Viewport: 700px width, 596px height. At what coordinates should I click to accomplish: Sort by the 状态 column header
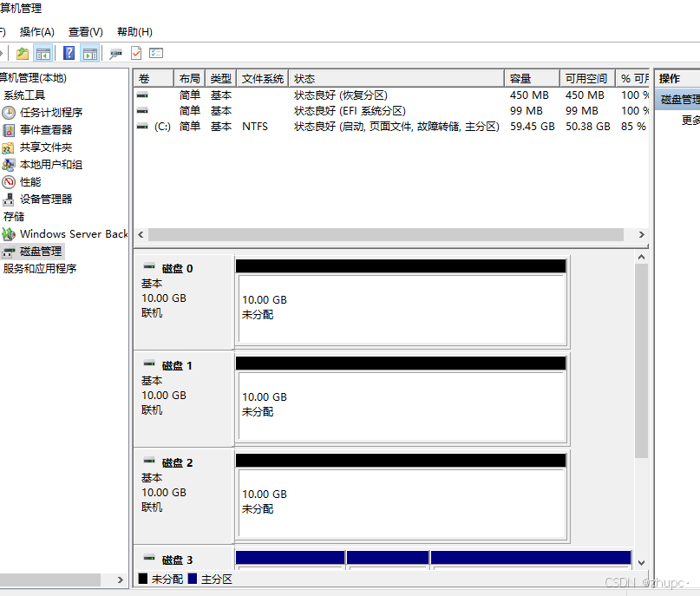click(x=396, y=79)
